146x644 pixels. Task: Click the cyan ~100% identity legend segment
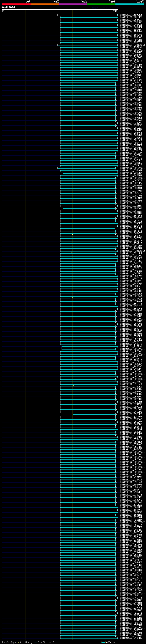[130, 4]
